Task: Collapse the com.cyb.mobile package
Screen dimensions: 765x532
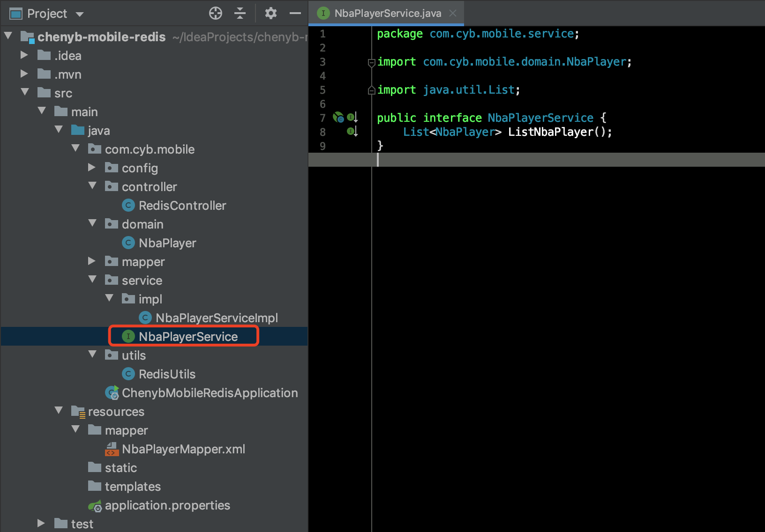Action: [75, 148]
